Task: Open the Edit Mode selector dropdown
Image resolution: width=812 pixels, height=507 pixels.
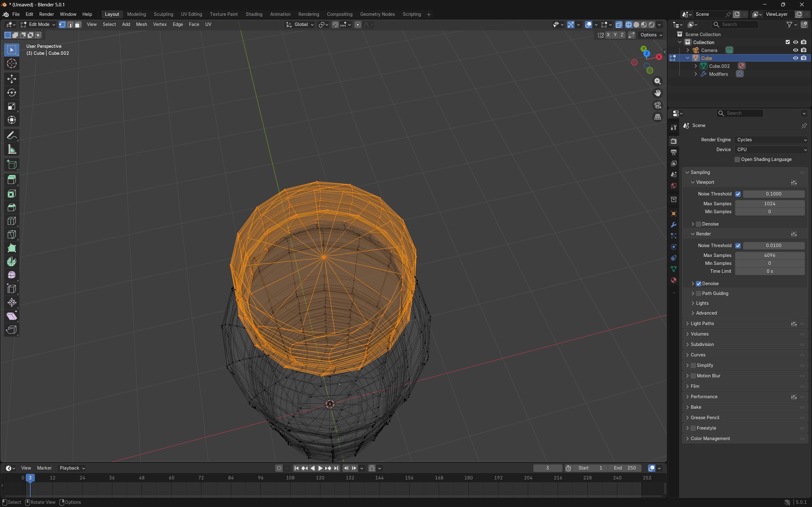Action: pyautogui.click(x=37, y=24)
